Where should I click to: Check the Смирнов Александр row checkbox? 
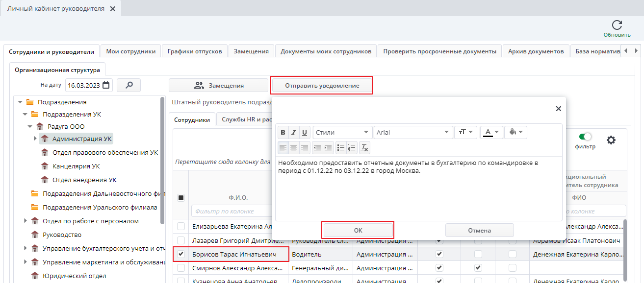[181, 268]
